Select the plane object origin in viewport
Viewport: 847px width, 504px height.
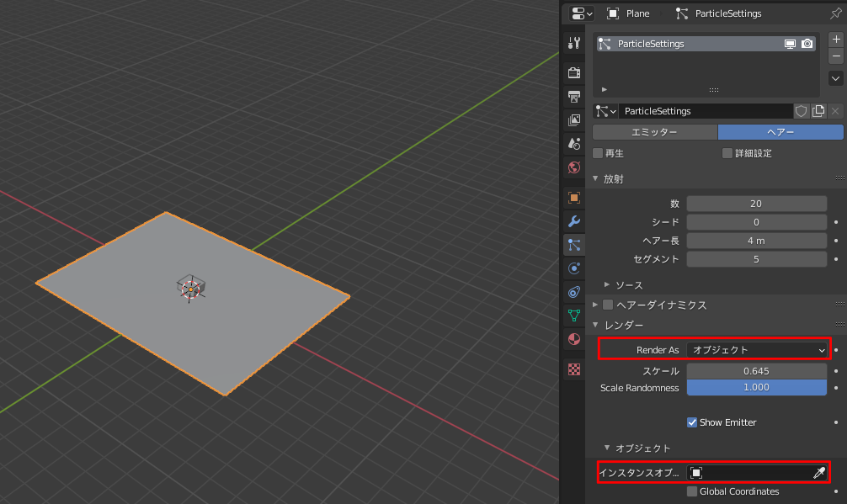(190, 289)
